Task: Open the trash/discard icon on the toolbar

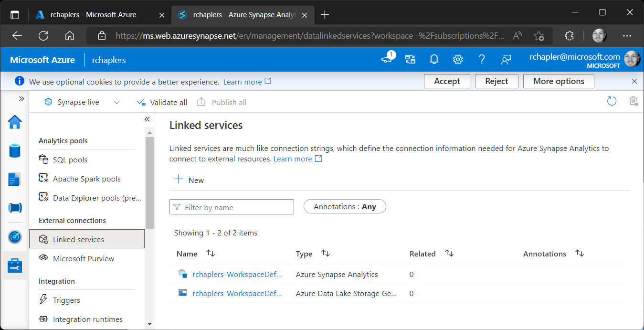Action: pyautogui.click(x=633, y=101)
